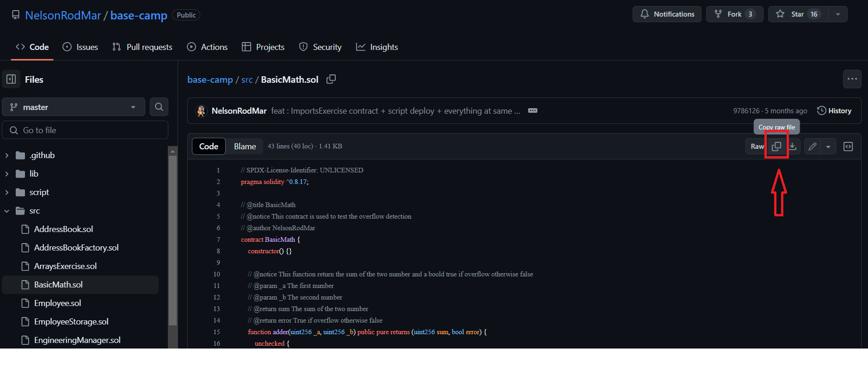
Task: Open the Insights tab
Action: coord(377,47)
